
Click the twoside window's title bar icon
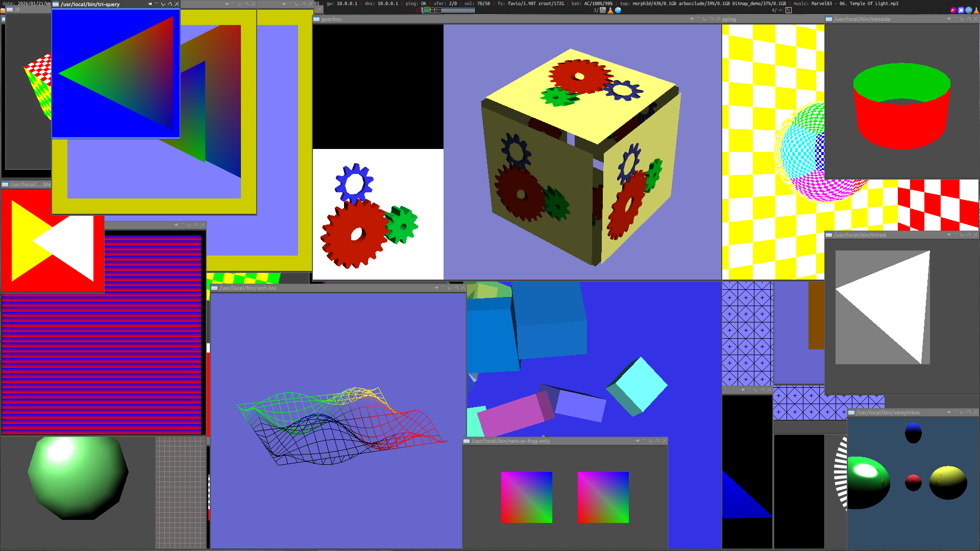tap(829, 19)
